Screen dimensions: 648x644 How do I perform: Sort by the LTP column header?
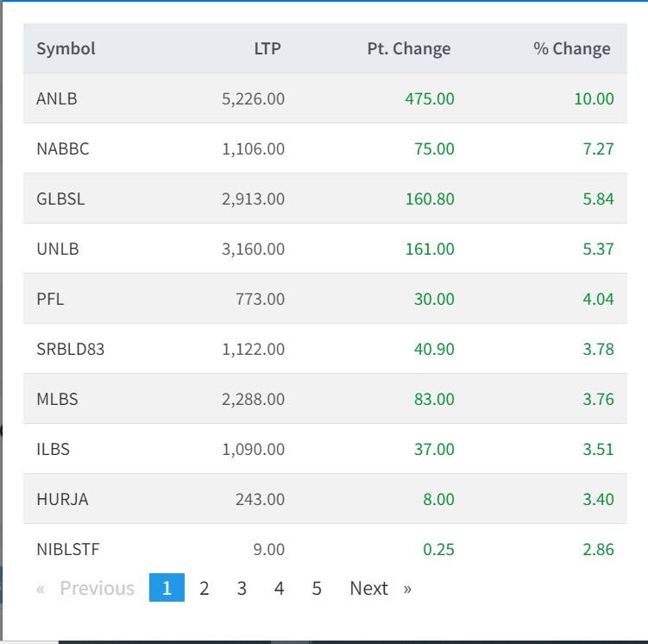[x=267, y=48]
